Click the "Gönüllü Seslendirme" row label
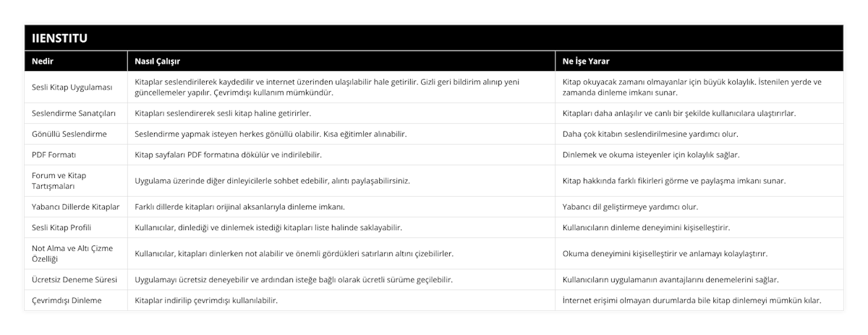The height and width of the screenshot is (335, 868). tap(69, 134)
